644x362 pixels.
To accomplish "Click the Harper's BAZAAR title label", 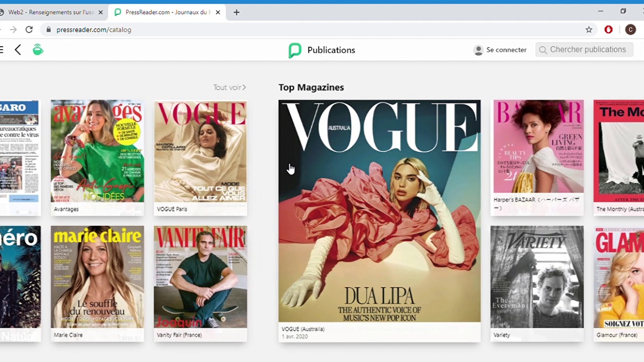I will pos(536,203).
